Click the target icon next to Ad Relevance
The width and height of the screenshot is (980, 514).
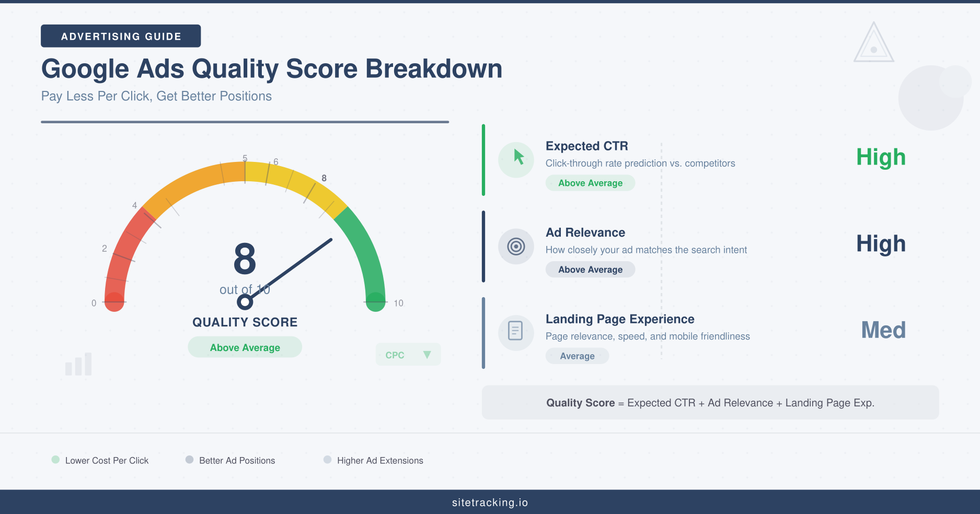pos(516,246)
